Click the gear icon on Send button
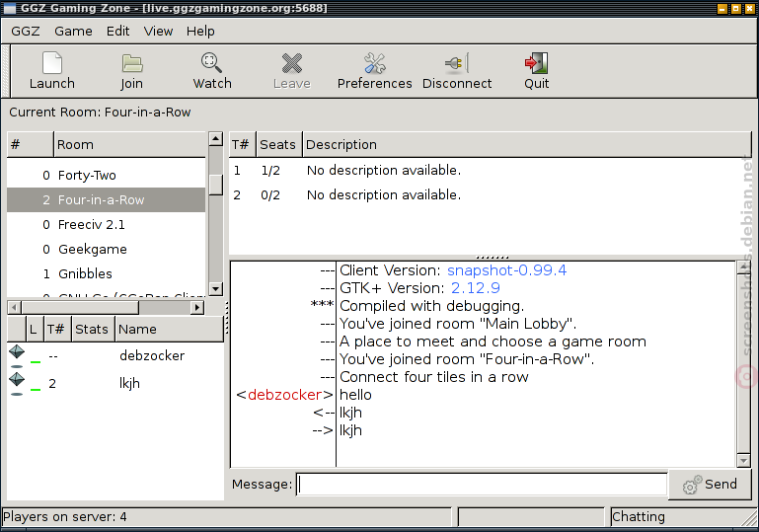Image resolution: width=759 pixels, height=532 pixels. coord(692,485)
